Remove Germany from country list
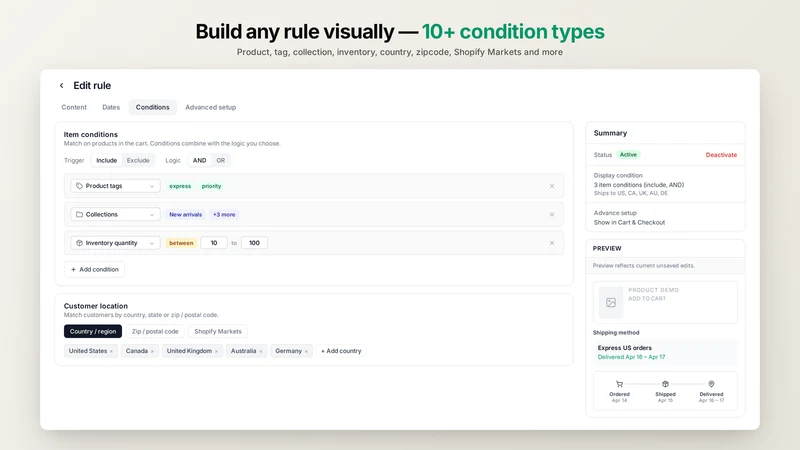 point(306,352)
